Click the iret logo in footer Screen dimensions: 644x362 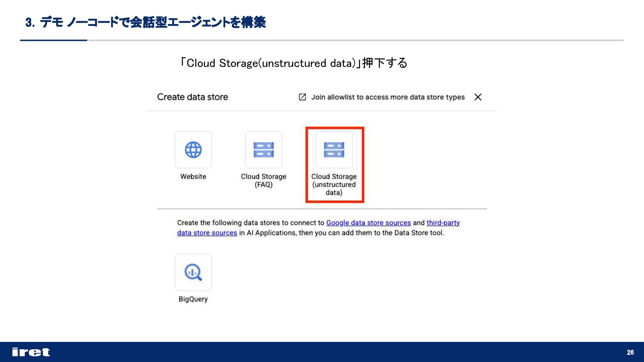coord(31,352)
